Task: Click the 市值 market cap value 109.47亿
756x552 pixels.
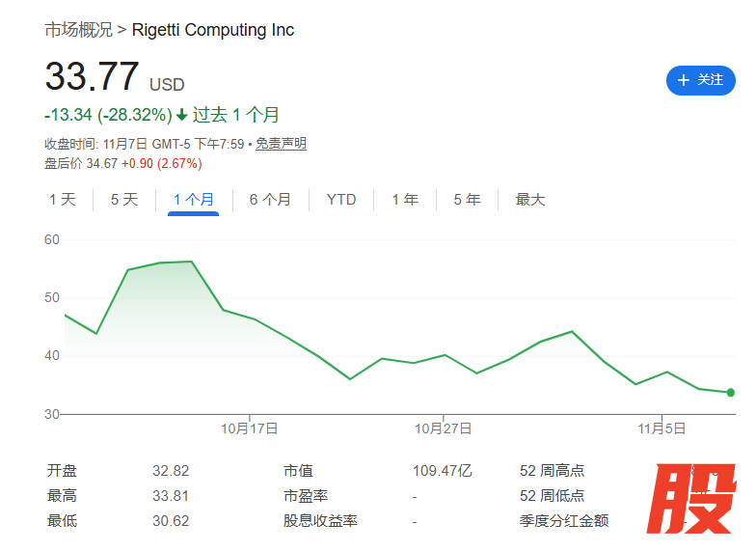Action: [443, 471]
